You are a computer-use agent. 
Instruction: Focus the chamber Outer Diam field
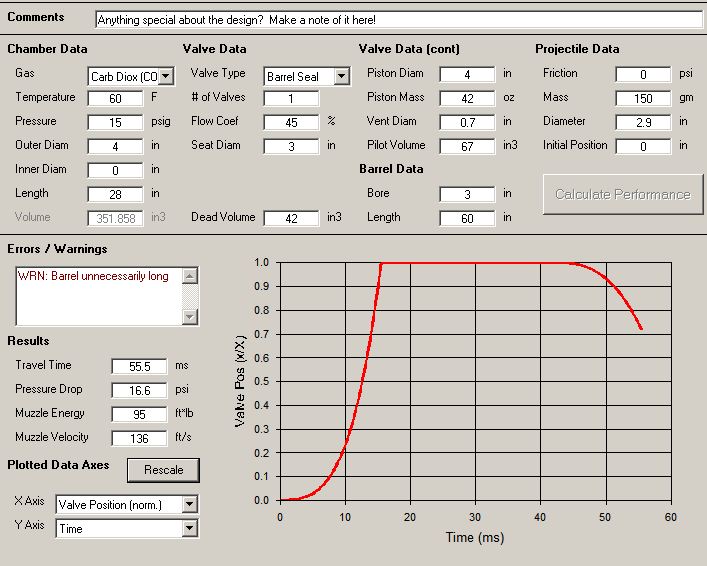coord(115,146)
